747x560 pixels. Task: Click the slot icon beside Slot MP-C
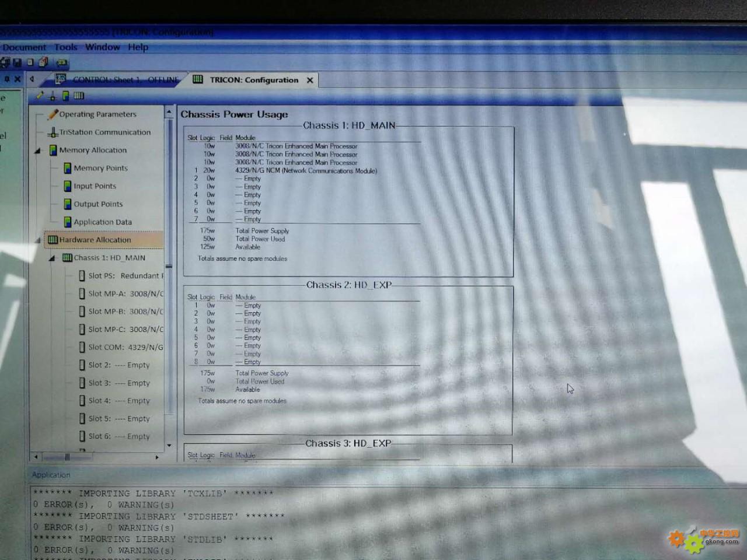(x=82, y=330)
